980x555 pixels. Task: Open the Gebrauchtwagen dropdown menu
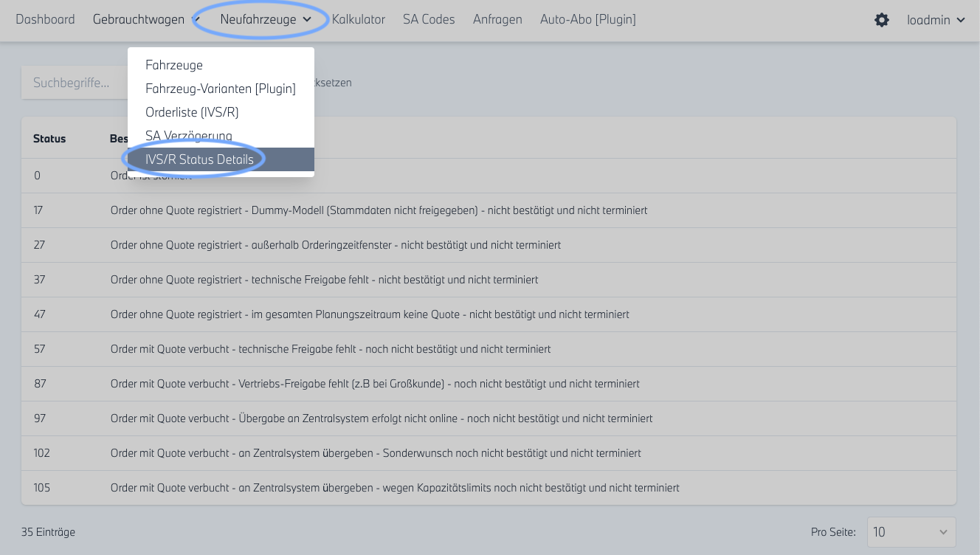click(145, 19)
